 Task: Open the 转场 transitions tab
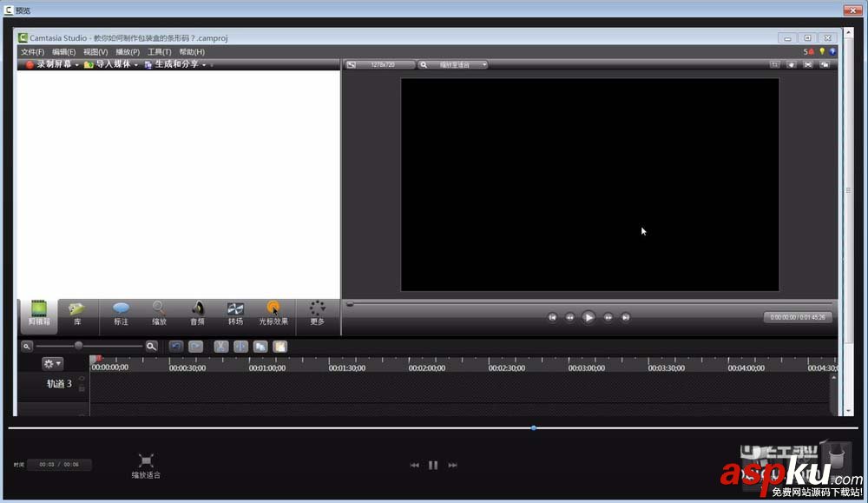[x=235, y=315]
